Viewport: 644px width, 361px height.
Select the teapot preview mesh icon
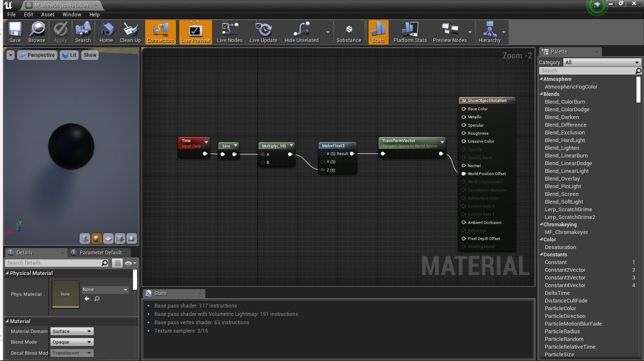pos(132,239)
